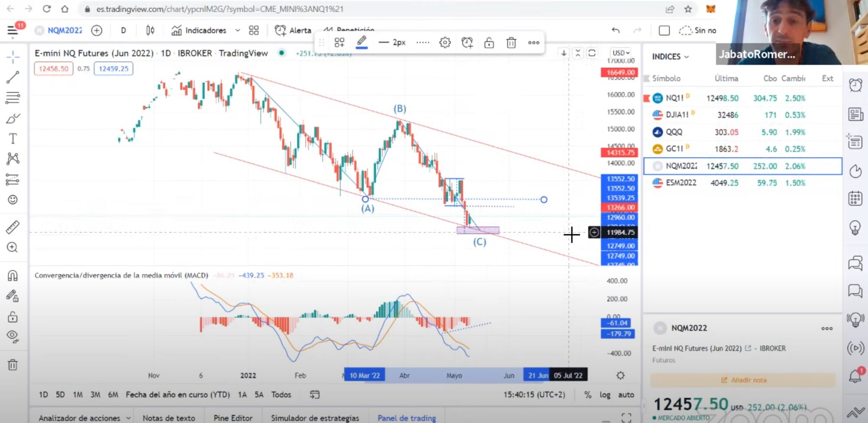
Task: Remove all drawings using left toolbar trash
Action: 13,365
